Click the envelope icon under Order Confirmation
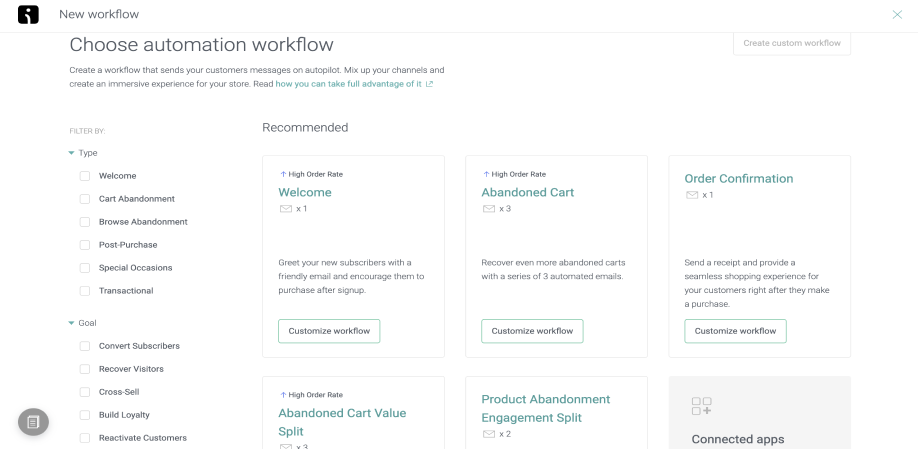 692,195
